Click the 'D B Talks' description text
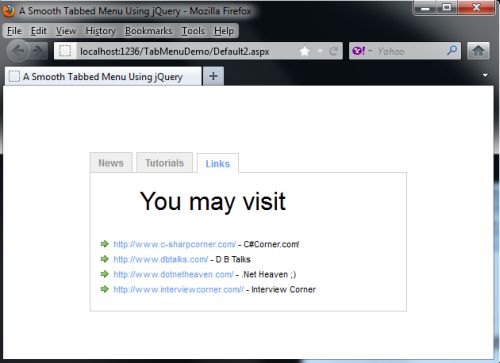Image resolution: width=500 pixels, height=363 pixels. 233,259
